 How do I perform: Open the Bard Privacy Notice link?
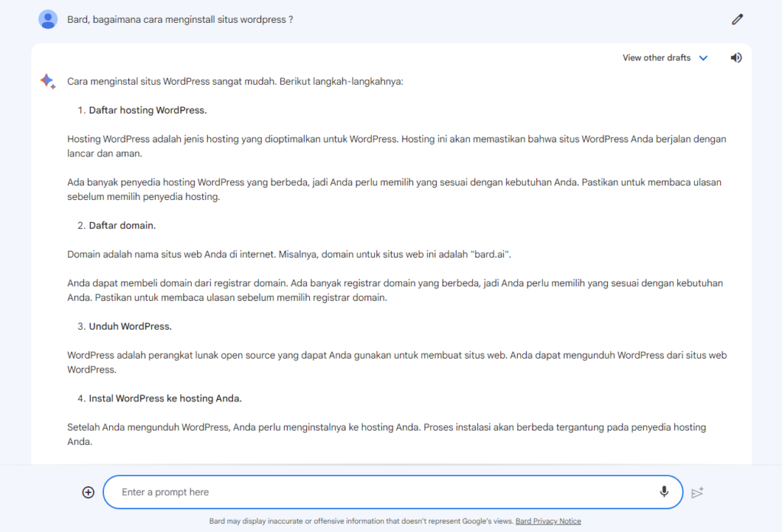pos(548,521)
